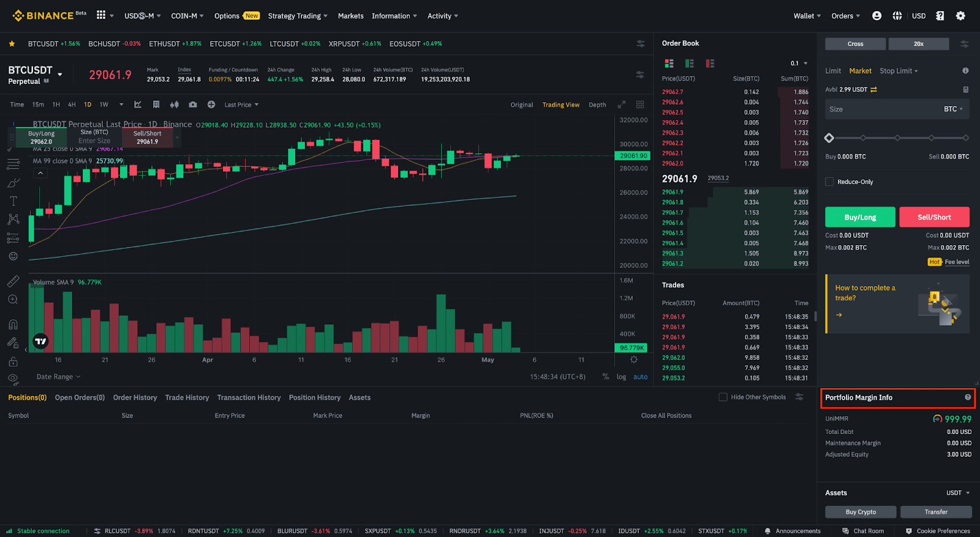
Task: Show bids-only order book view
Action: click(x=689, y=63)
